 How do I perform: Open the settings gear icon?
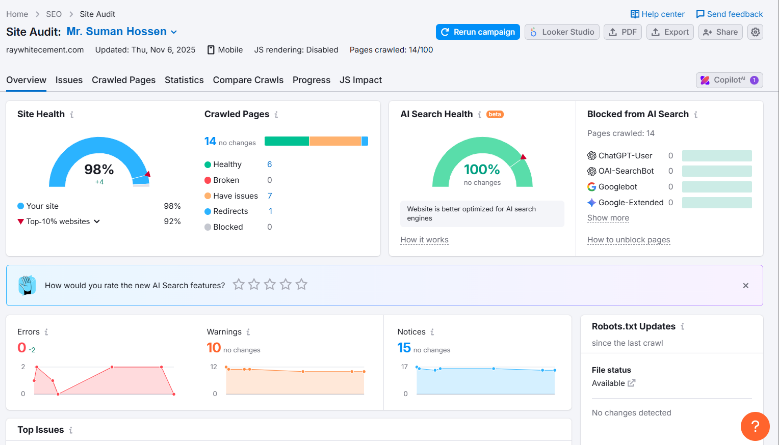pyautogui.click(x=755, y=32)
